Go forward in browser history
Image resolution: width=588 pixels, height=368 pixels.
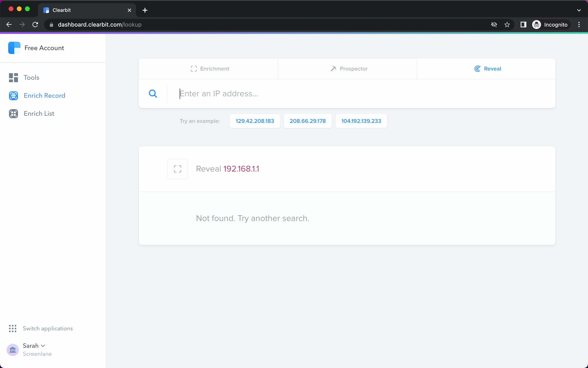[x=22, y=25]
